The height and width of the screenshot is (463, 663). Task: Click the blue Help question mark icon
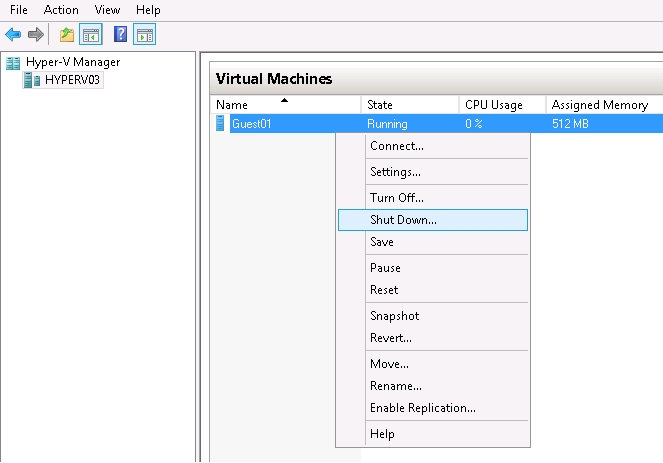(x=121, y=34)
